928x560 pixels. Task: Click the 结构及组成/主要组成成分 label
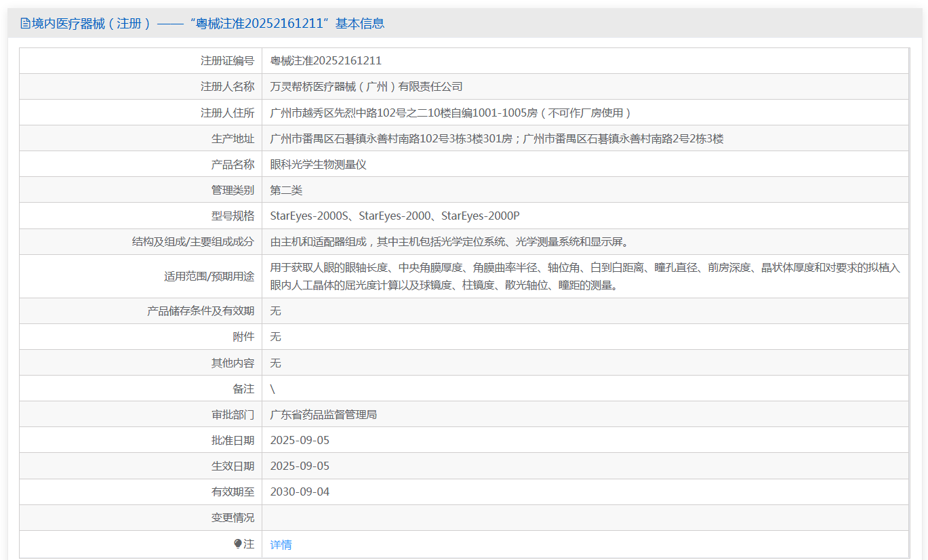tap(193, 241)
